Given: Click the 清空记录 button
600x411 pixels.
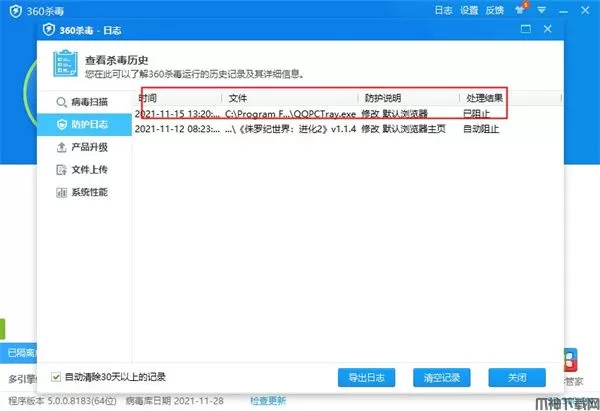Looking at the screenshot, I should click(442, 378).
